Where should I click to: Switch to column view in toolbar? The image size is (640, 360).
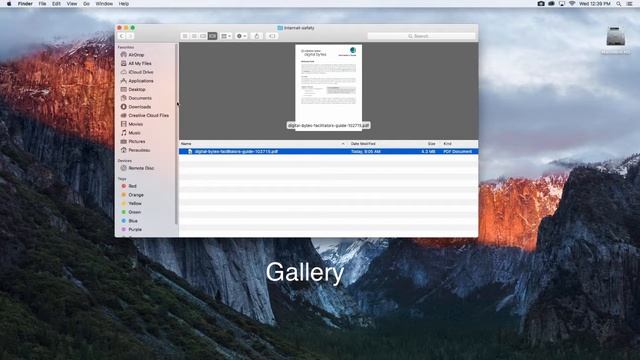pyautogui.click(x=203, y=36)
